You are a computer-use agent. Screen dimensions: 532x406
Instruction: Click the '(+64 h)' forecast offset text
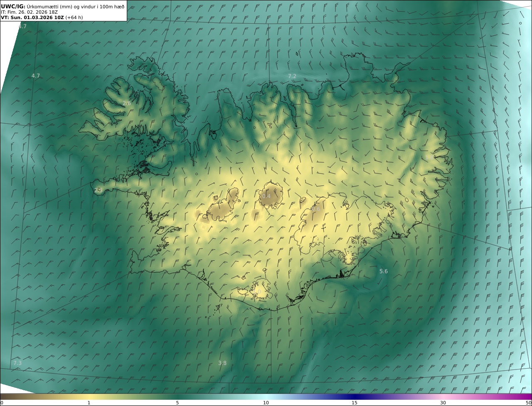click(x=74, y=17)
